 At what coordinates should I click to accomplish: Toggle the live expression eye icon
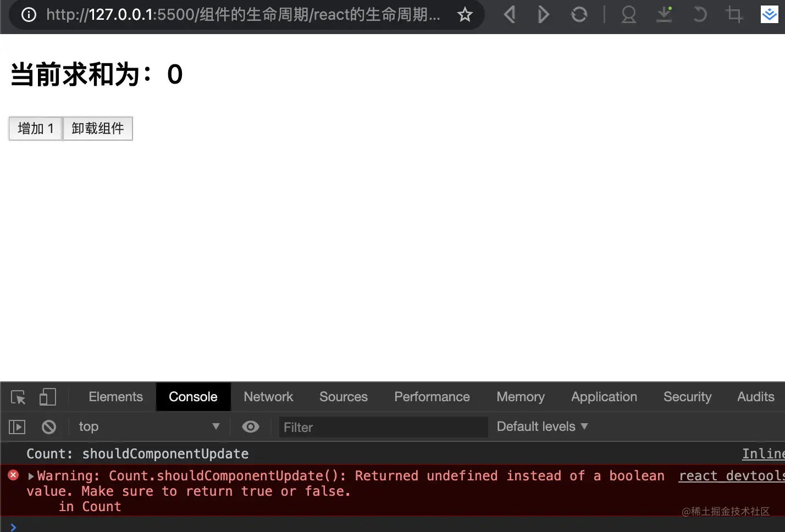(251, 427)
